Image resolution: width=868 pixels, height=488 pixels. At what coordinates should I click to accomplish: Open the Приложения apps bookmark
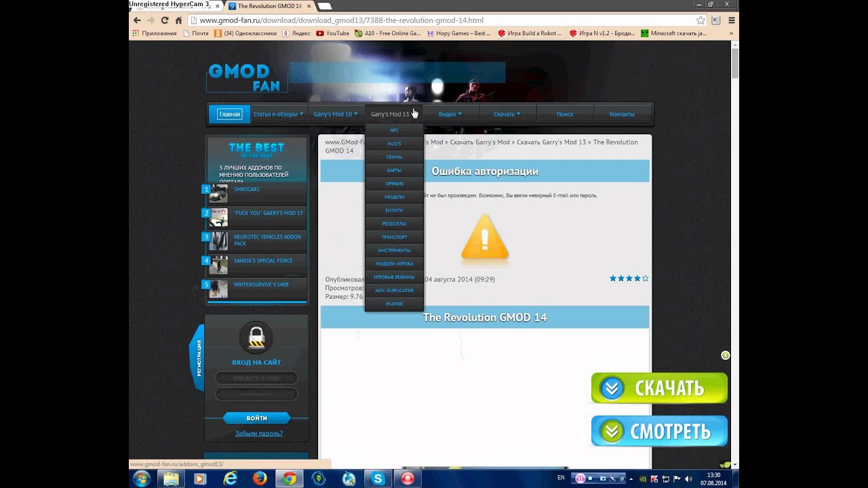pos(155,33)
